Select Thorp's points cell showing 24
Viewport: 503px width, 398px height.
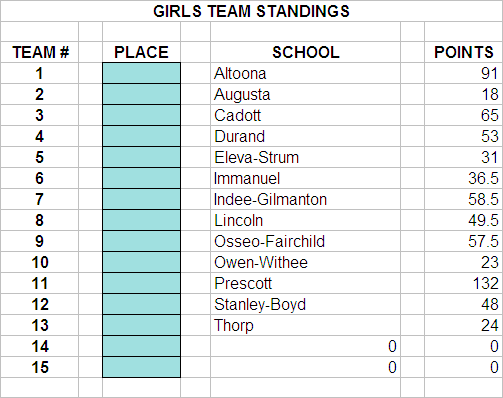tap(463, 325)
